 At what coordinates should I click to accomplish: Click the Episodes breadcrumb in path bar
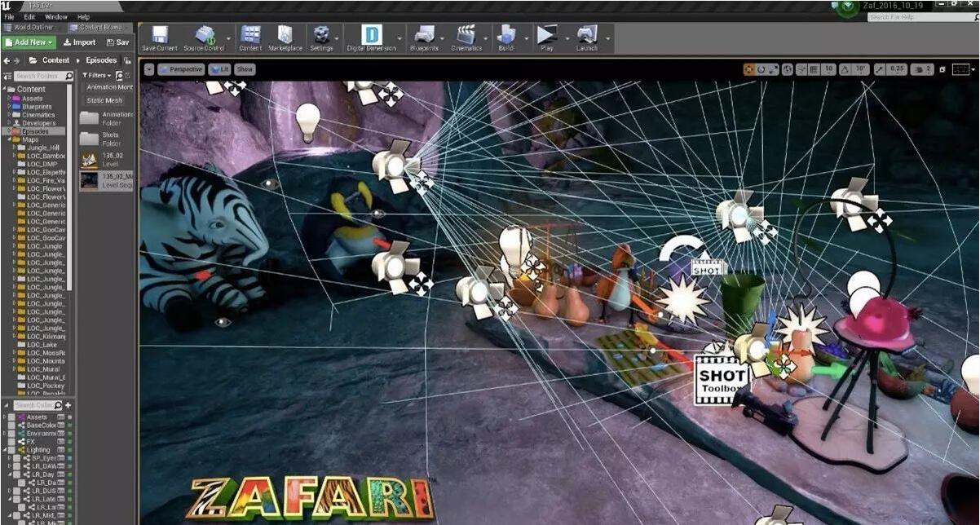click(x=101, y=60)
